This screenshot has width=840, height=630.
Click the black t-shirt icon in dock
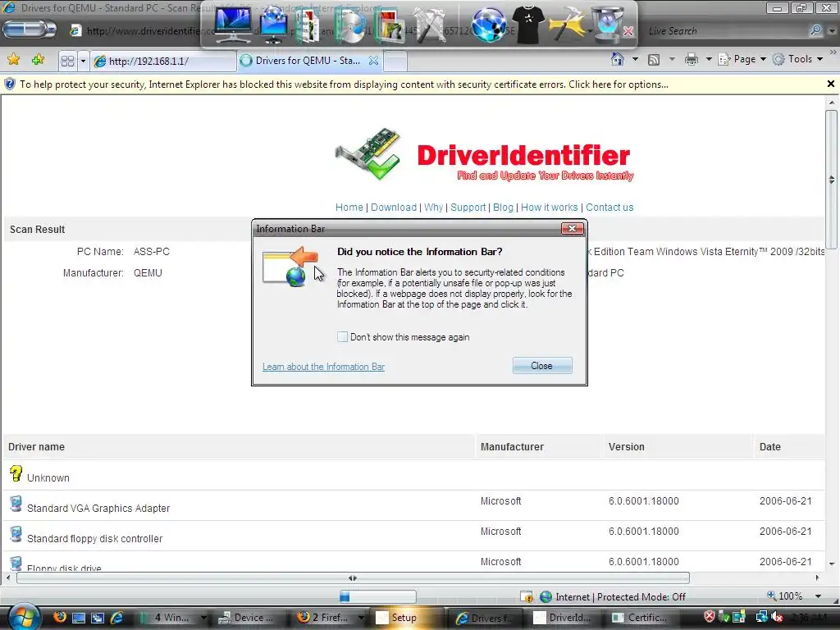coord(528,25)
